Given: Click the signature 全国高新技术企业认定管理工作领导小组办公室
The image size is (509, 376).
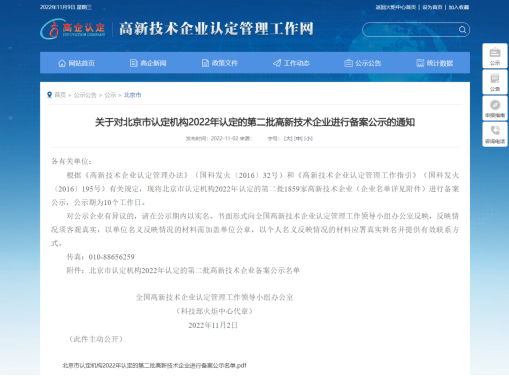Looking at the screenshot, I should [214, 297].
